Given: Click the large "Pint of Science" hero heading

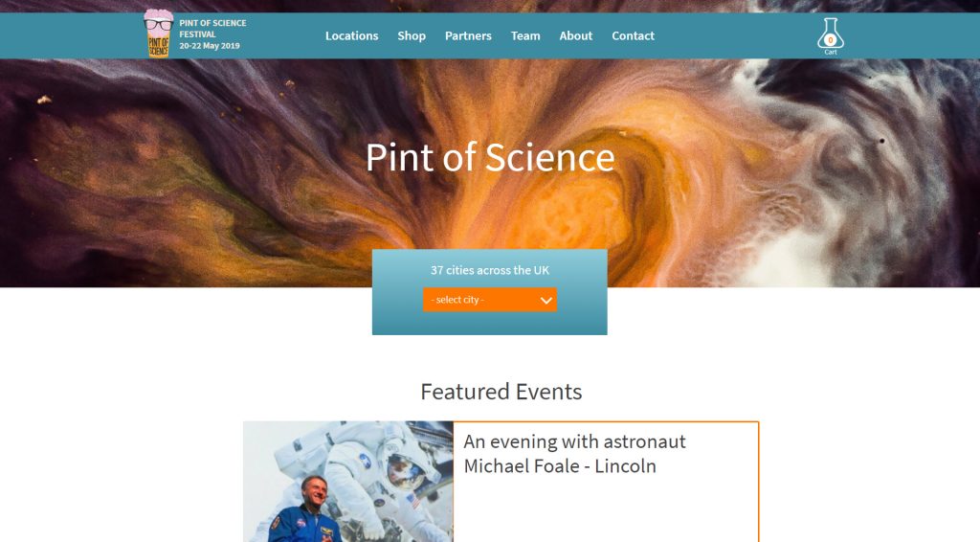Looking at the screenshot, I should [490, 157].
